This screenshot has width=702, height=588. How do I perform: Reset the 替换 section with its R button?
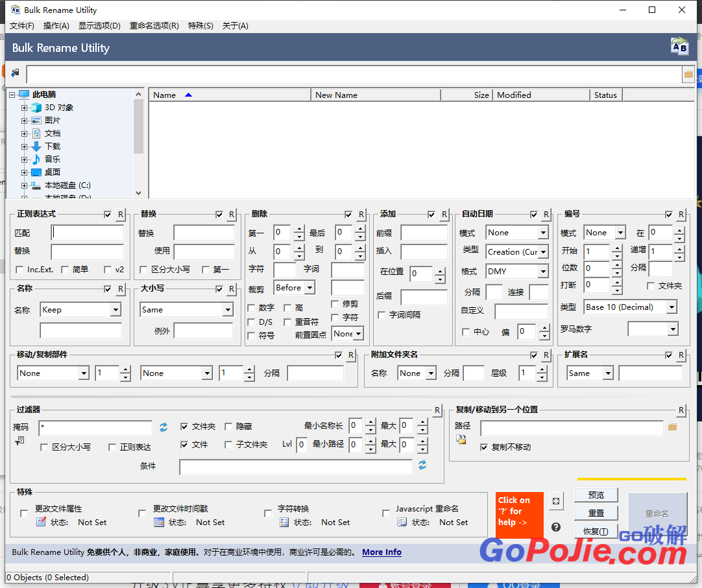point(232,215)
